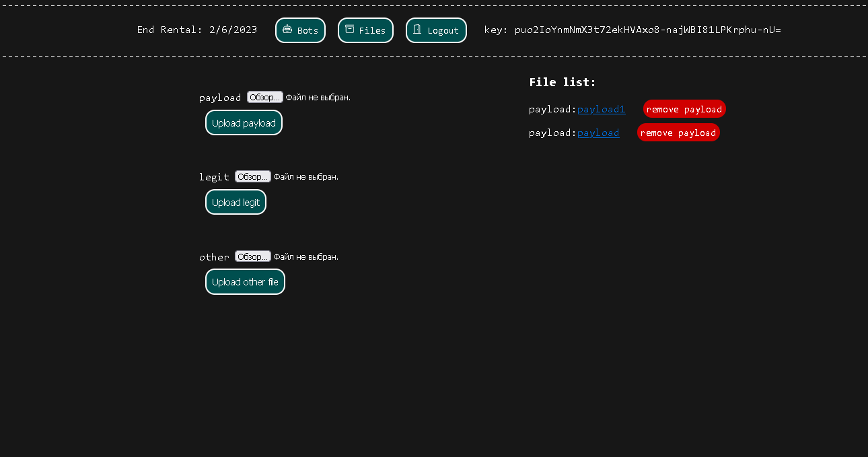
Task: Click the robot icon on the Bots button
Action: [x=287, y=30]
